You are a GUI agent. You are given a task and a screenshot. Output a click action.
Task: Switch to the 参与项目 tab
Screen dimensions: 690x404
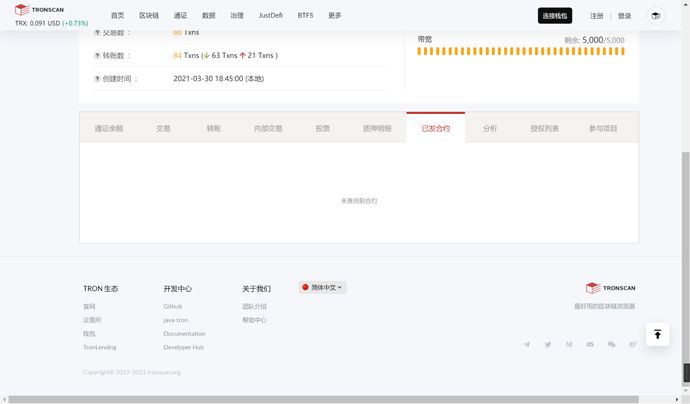[603, 128]
